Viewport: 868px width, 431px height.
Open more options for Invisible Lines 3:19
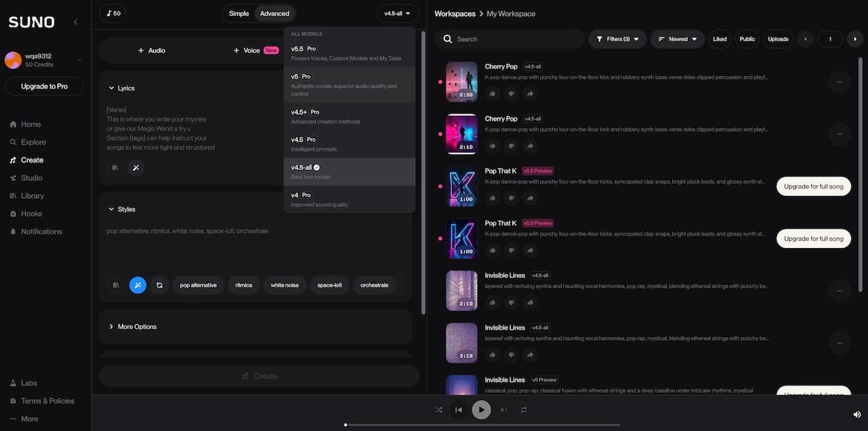(x=839, y=343)
